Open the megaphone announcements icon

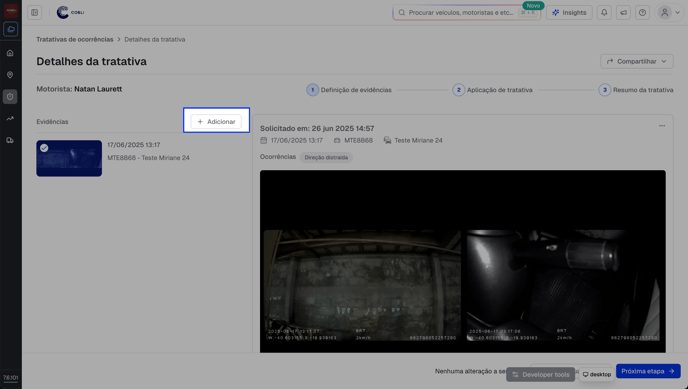coord(623,12)
